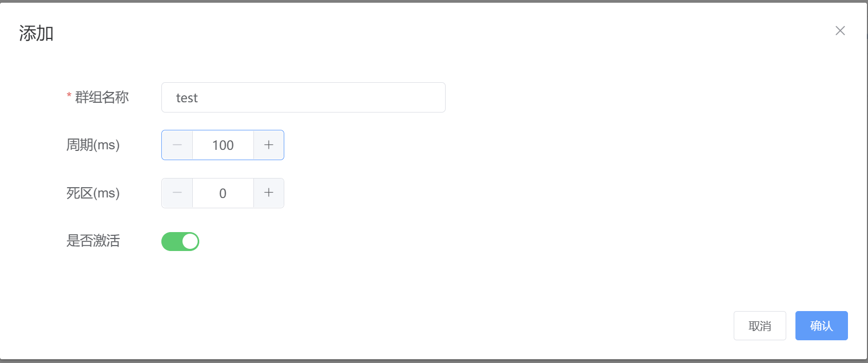Focus the 周期 value field showing 100

(x=223, y=145)
